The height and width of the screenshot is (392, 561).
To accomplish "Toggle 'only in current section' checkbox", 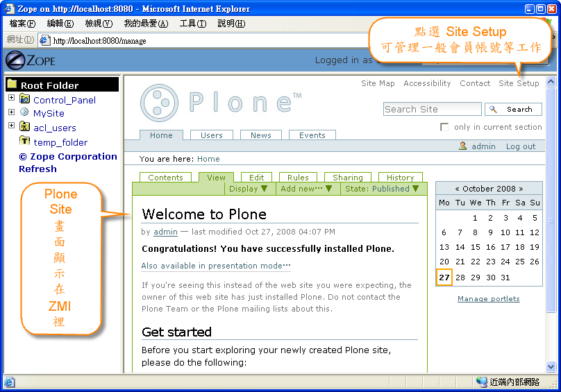I will coord(444,127).
